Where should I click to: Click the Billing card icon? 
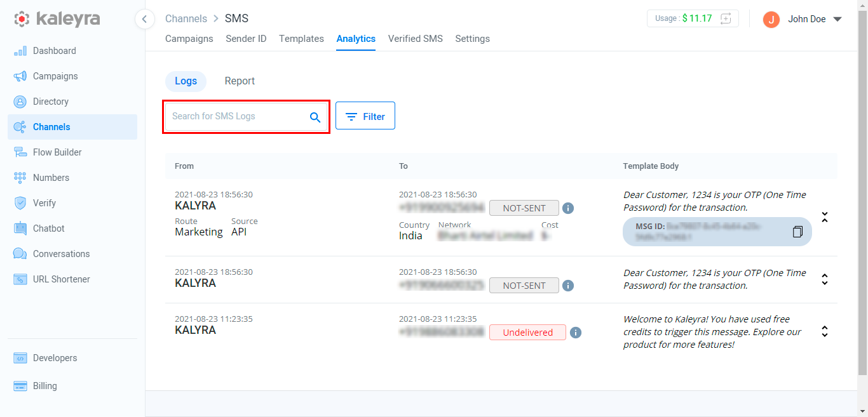20,386
